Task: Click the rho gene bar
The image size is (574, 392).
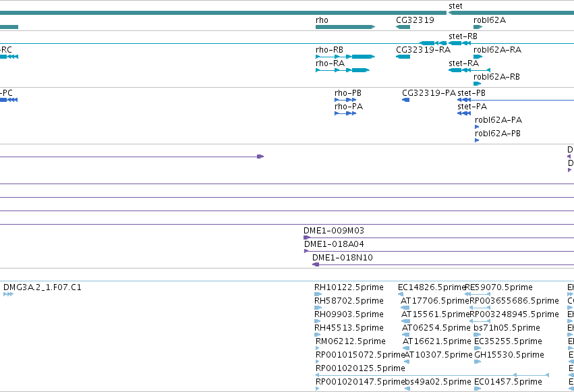Action: pyautogui.click(x=345, y=27)
